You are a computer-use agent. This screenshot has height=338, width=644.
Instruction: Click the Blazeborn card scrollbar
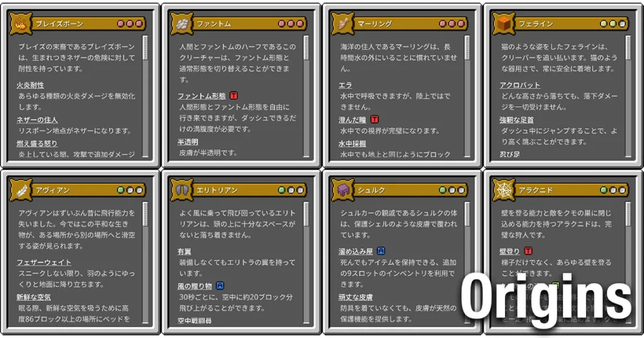145,96
